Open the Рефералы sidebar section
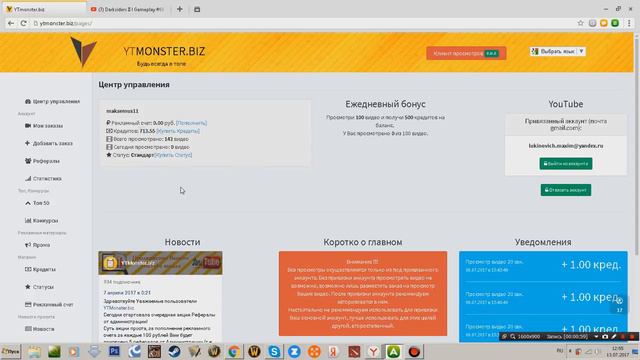640x360 pixels. click(x=42, y=161)
